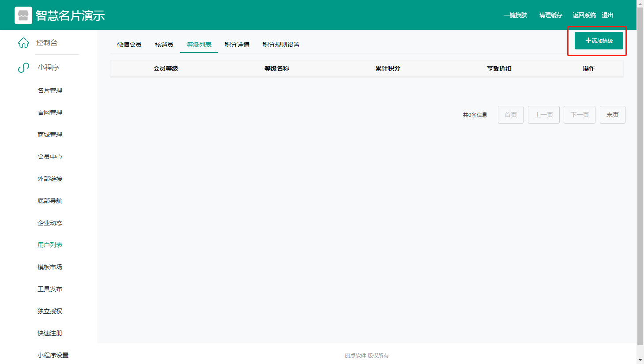Image resolution: width=644 pixels, height=364 pixels.
Task: Click the 添加等级 button
Action: click(x=599, y=41)
